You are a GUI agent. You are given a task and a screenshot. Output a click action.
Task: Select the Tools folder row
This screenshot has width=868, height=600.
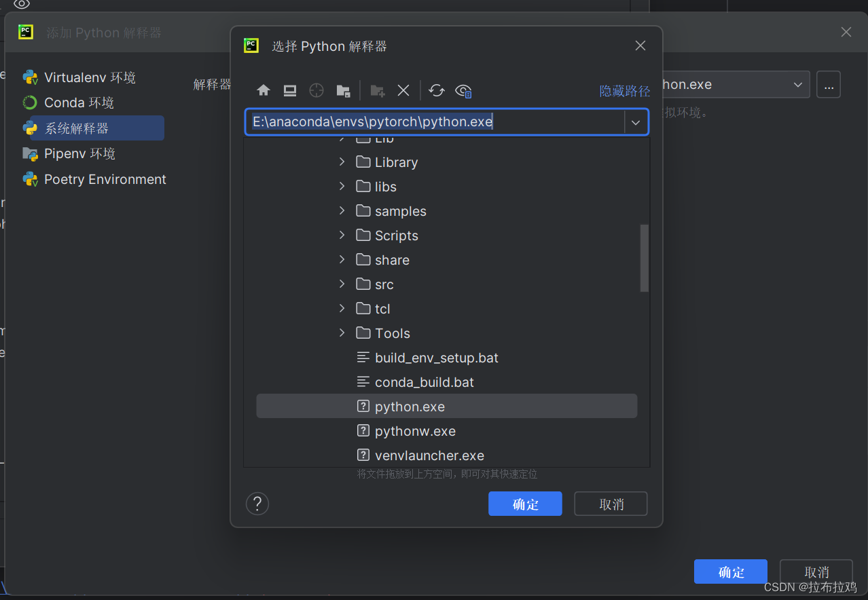coord(446,333)
